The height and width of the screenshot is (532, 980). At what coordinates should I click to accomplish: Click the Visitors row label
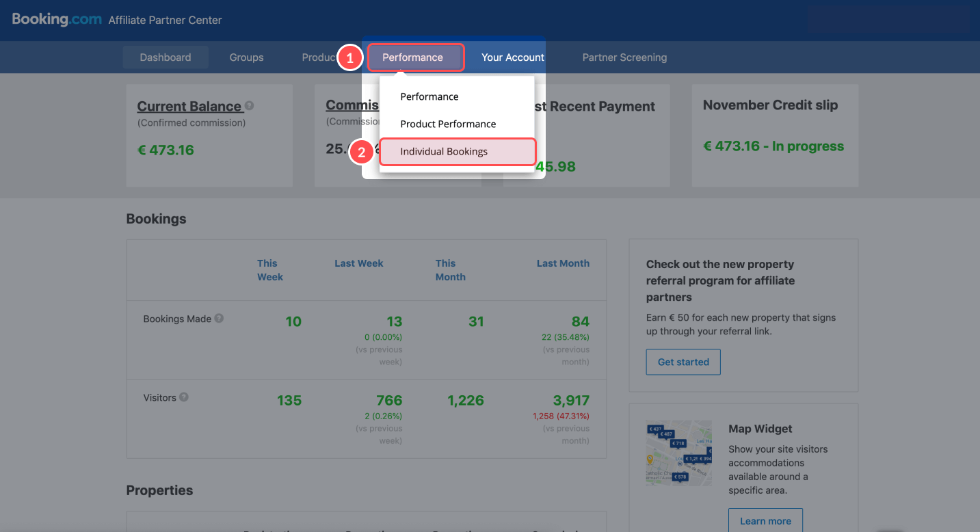(x=159, y=398)
